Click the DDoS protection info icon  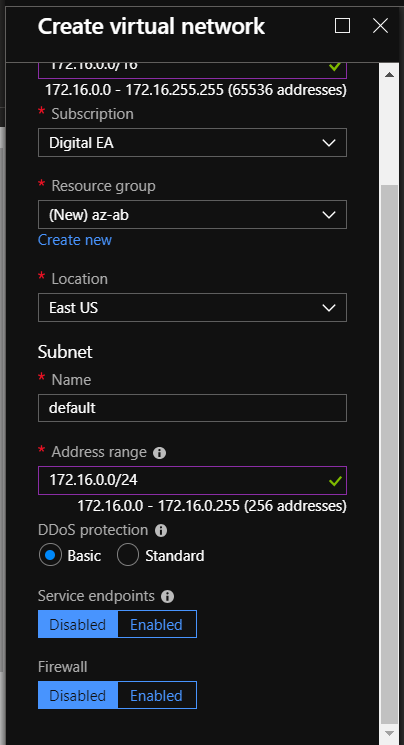click(161, 531)
